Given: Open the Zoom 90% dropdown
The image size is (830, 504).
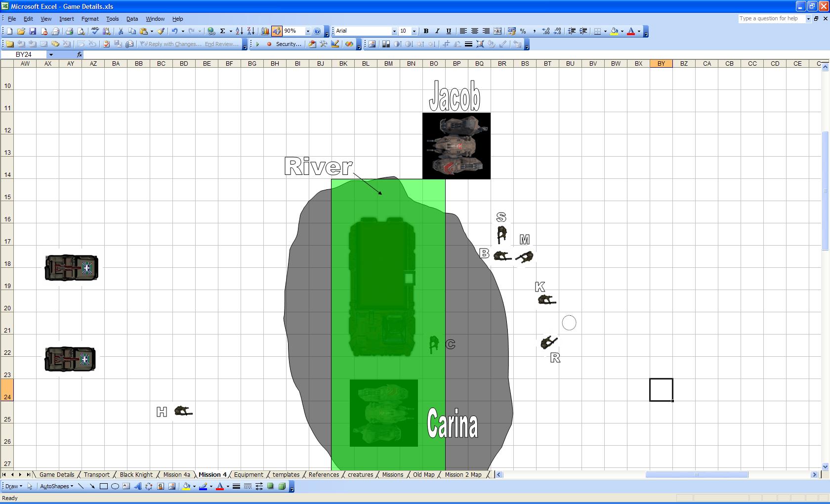Looking at the screenshot, I should (x=308, y=31).
